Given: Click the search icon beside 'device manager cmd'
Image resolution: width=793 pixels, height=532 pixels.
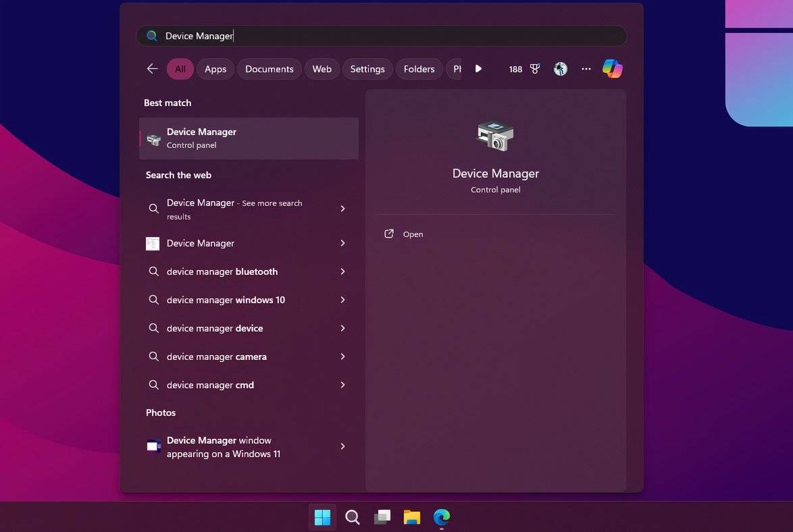Looking at the screenshot, I should click(154, 385).
